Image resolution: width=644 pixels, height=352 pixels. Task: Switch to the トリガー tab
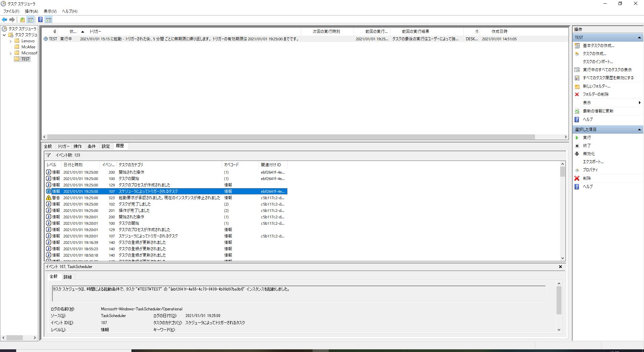[63, 146]
